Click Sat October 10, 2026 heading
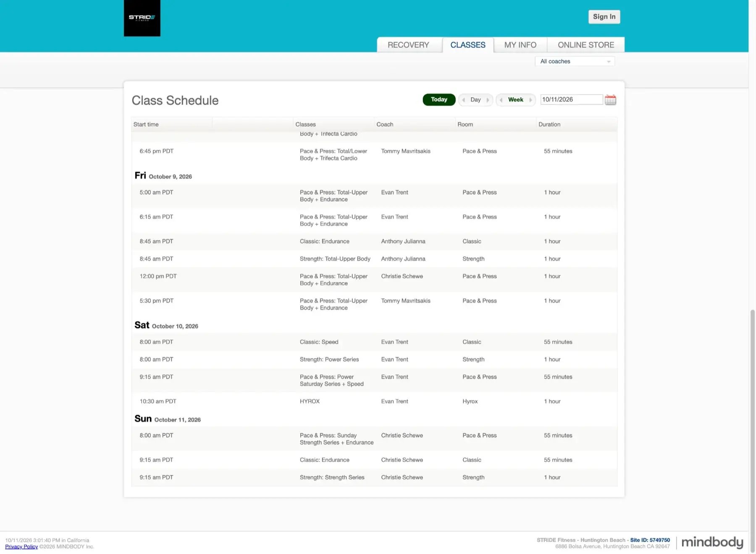Image resolution: width=756 pixels, height=554 pixels. pos(166,325)
